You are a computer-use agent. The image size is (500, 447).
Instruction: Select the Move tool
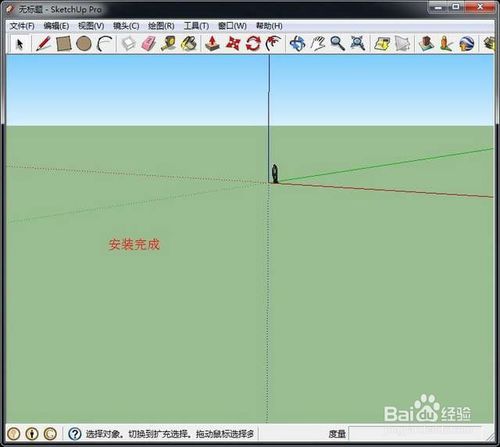[x=233, y=44]
